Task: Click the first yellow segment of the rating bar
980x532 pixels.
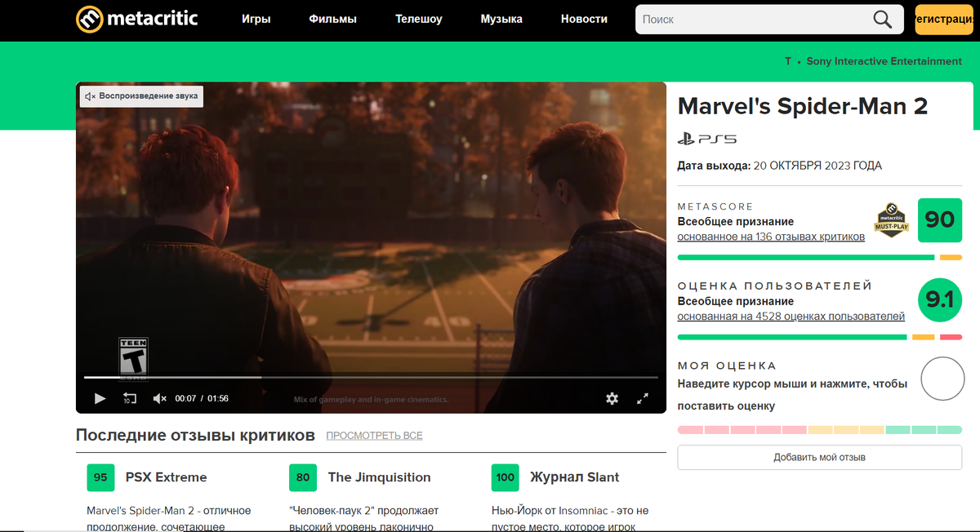Action: [x=820, y=429]
